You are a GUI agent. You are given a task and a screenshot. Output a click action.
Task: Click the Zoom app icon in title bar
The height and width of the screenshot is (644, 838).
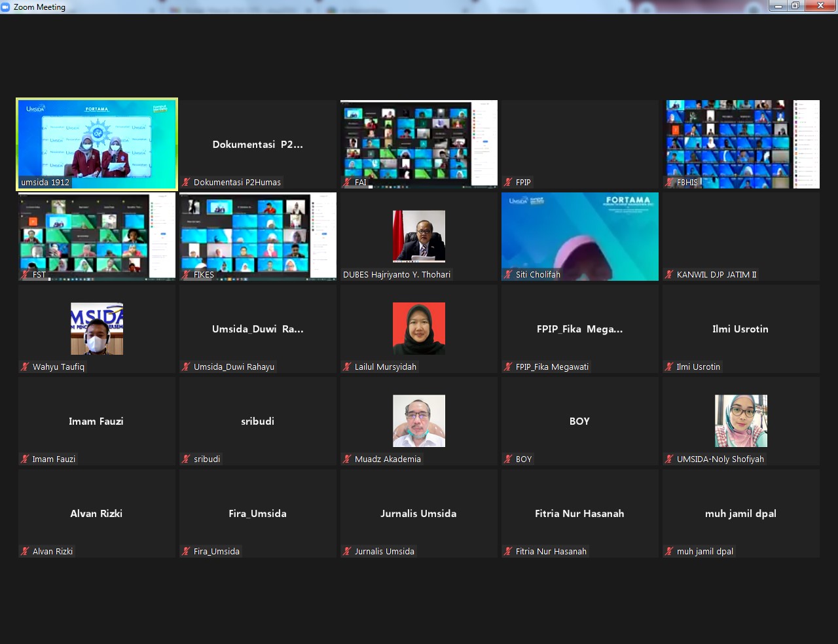click(6, 7)
